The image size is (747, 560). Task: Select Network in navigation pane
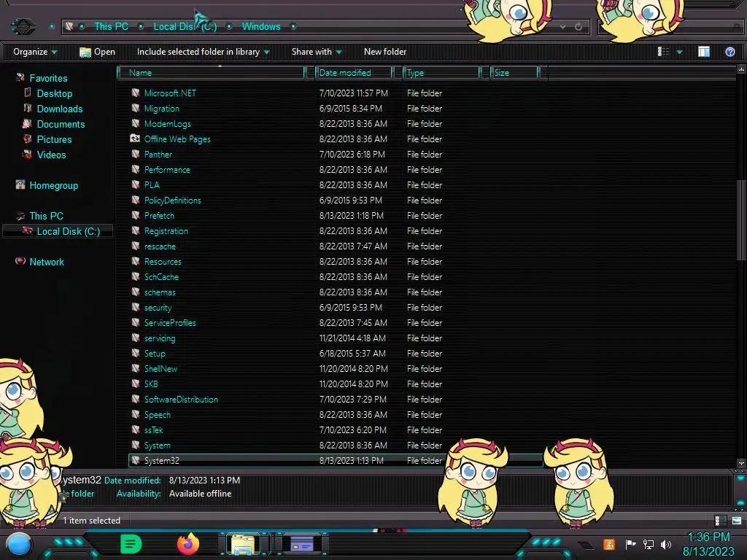(x=47, y=262)
